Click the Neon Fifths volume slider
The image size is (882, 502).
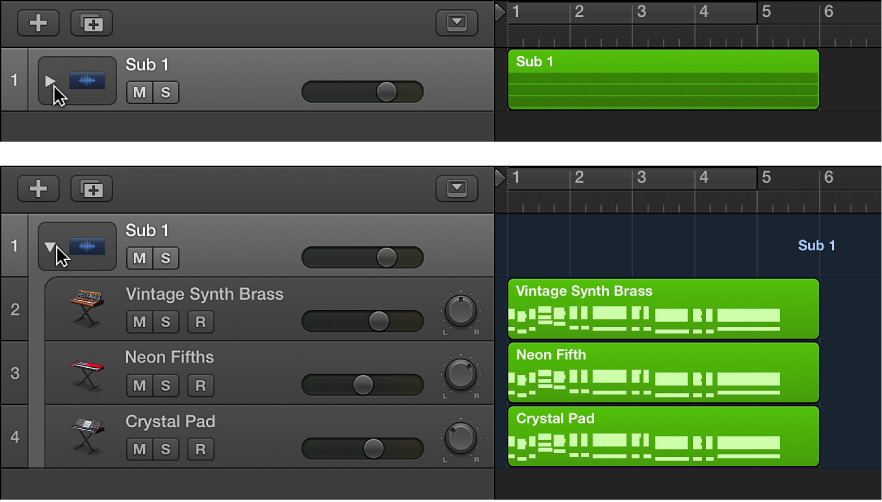(363, 385)
